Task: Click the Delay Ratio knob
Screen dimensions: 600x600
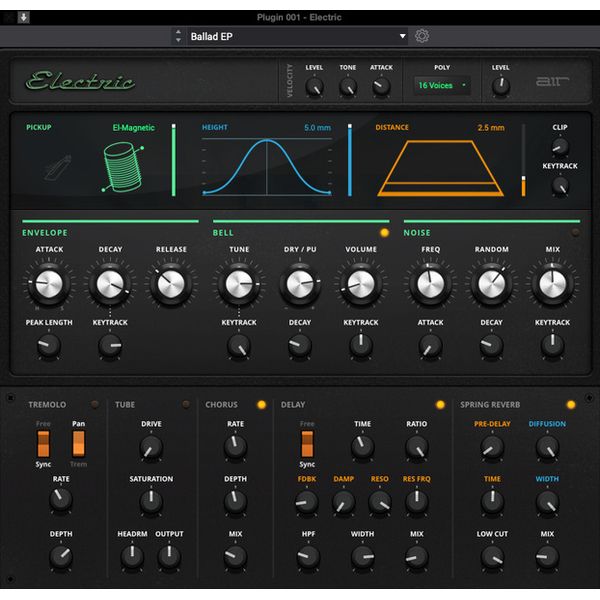Action: click(x=416, y=448)
